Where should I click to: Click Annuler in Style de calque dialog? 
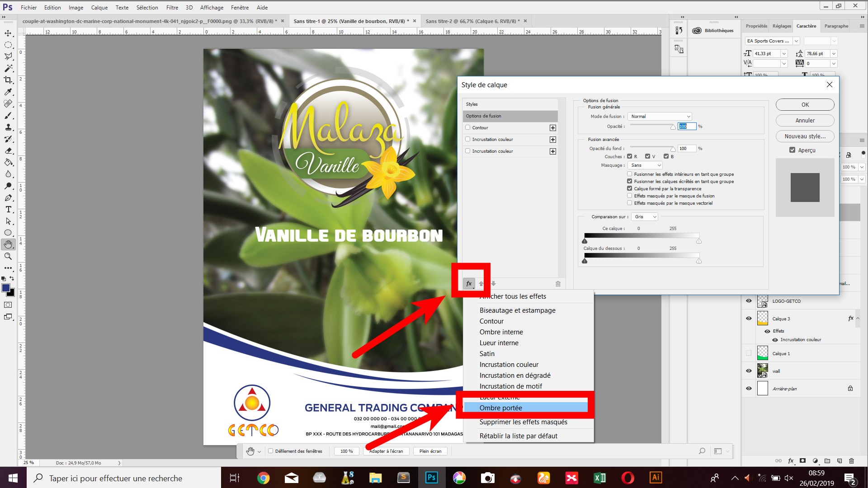click(x=805, y=121)
